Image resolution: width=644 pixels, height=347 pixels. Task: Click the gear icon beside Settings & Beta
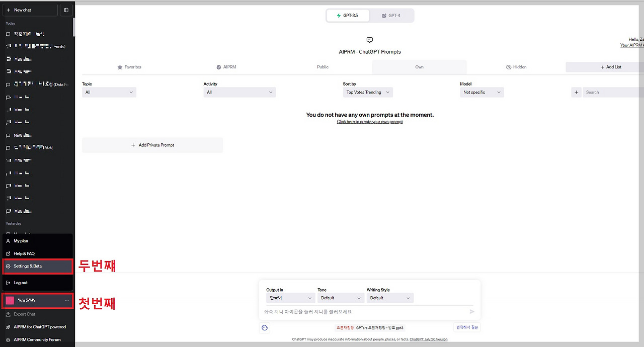pyautogui.click(x=8, y=267)
